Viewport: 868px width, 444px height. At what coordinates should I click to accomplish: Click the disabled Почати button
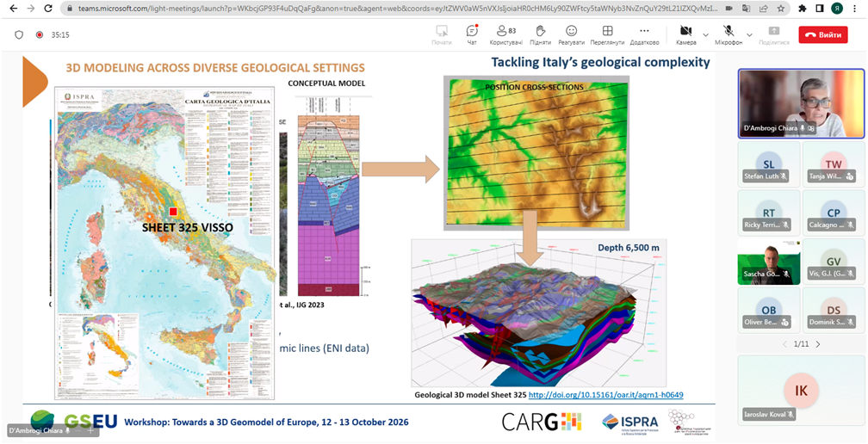click(x=441, y=34)
